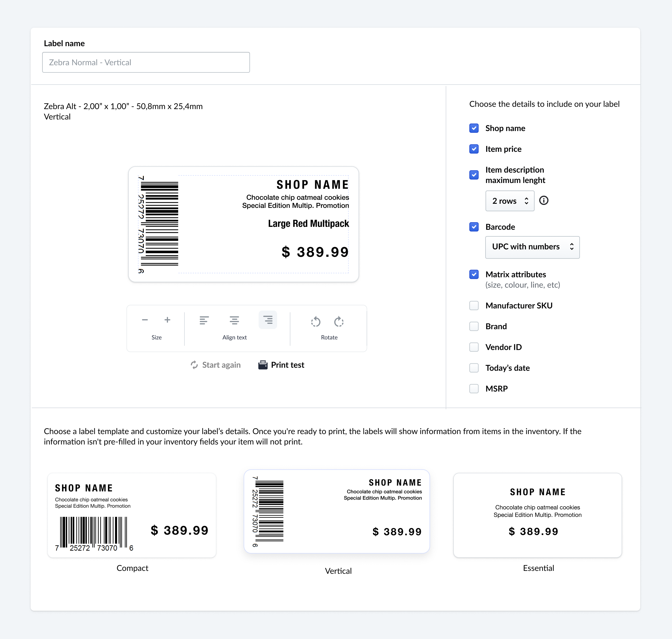
Task: Align label text to the left
Action: coord(204,320)
